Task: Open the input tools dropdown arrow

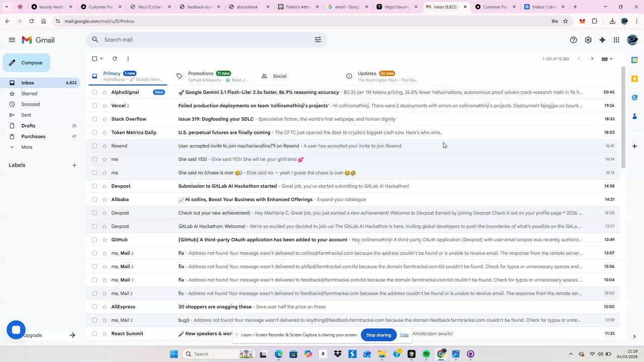Action: point(611,59)
